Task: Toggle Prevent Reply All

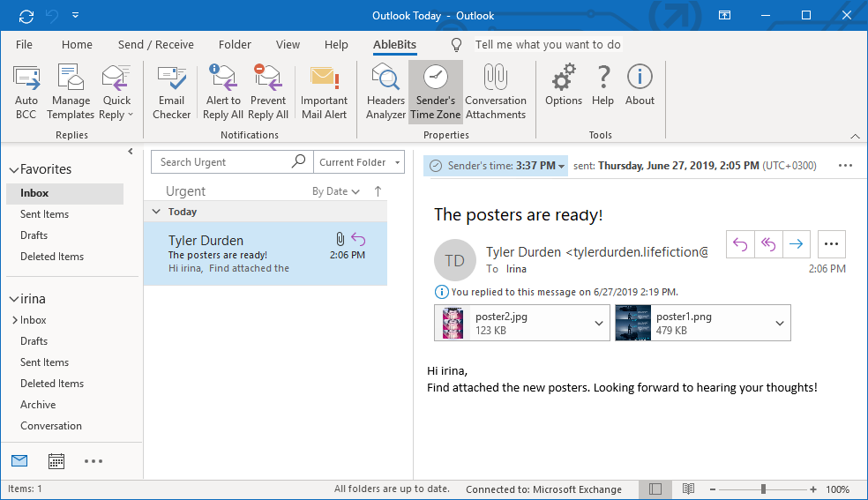Action: 268,92
